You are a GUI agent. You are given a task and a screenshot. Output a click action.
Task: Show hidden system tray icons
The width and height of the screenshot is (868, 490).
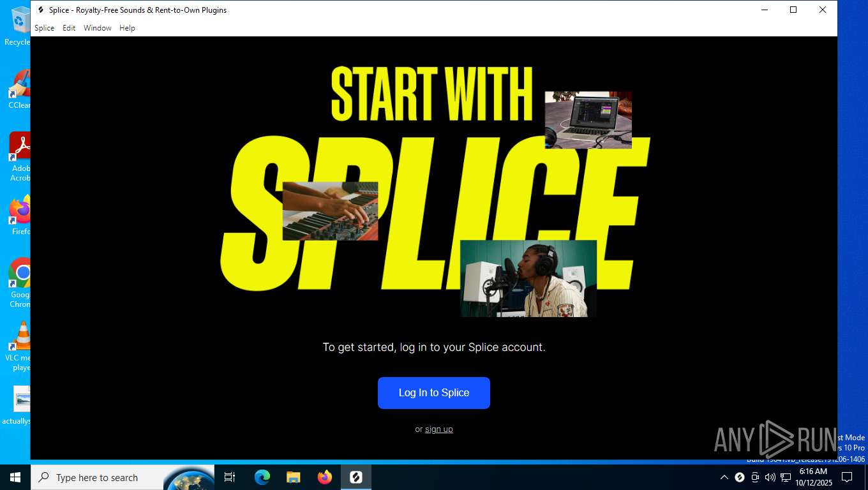(724, 477)
